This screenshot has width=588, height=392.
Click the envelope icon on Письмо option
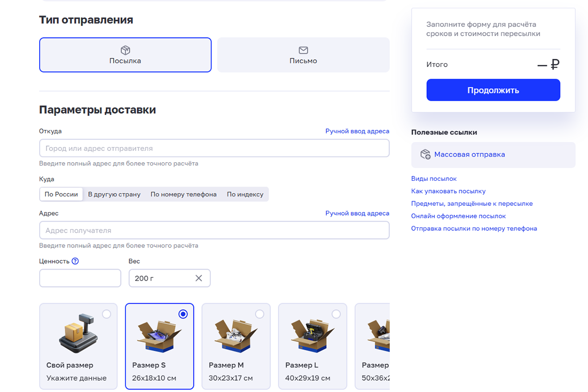coord(303,49)
